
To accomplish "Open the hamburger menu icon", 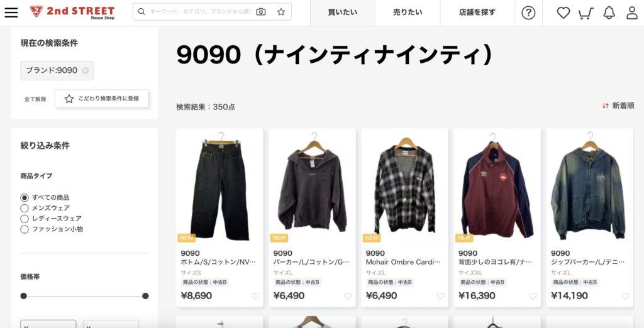I will click(x=11, y=13).
